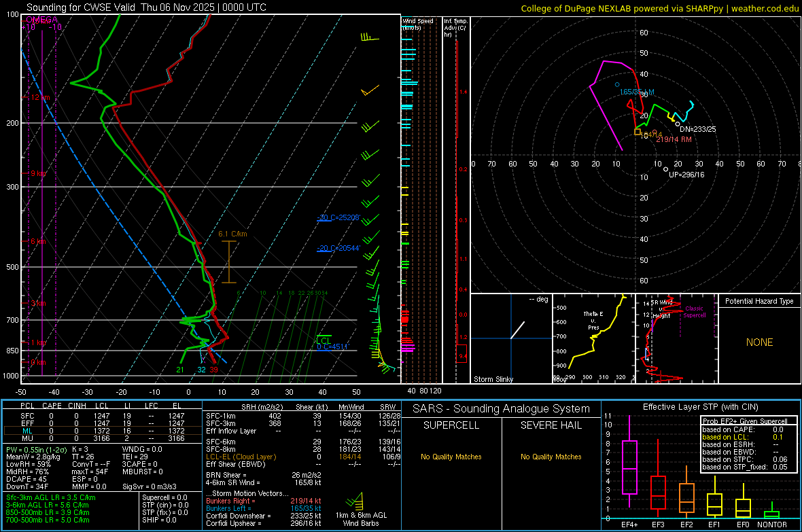802x532 pixels.
Task: Click the 6.1 C/km lapse rate label
Action: [232, 234]
